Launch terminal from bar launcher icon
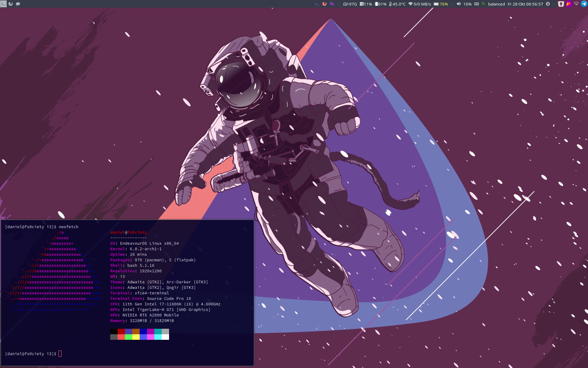The height and width of the screenshot is (368, 588). pyautogui.click(x=317, y=4)
